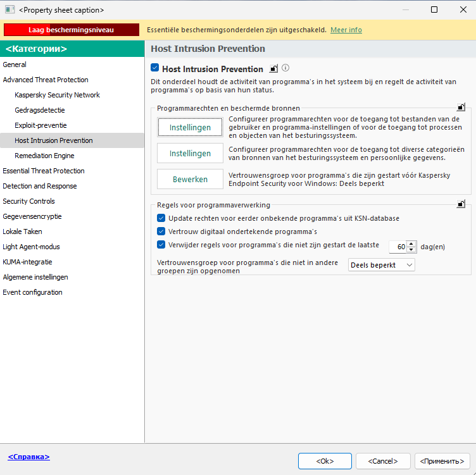476x475 pixels.
Task: Click the app icon in the title bar
Action: 9,10
